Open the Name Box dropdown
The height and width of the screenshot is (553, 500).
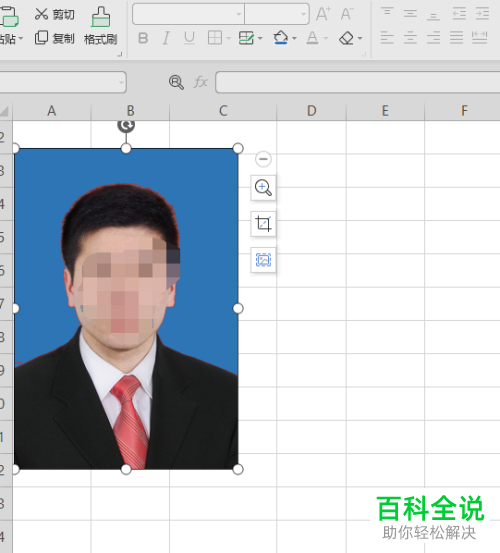[x=121, y=83]
